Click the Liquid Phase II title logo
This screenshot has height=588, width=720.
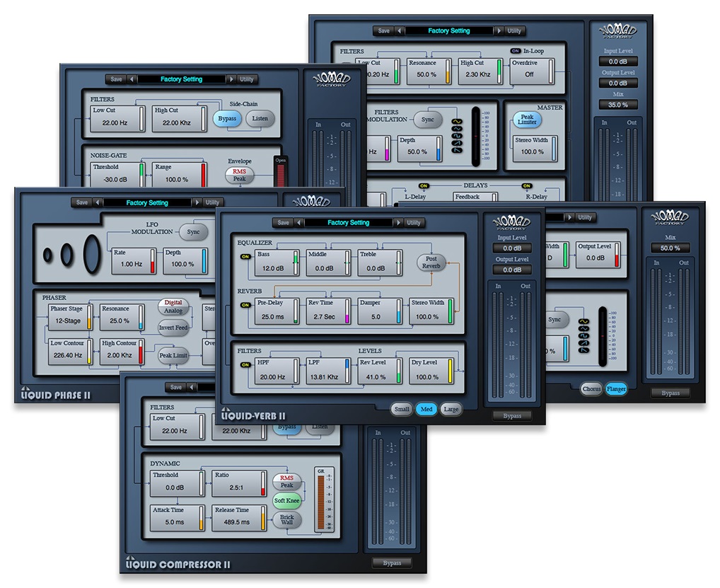pos(56,394)
